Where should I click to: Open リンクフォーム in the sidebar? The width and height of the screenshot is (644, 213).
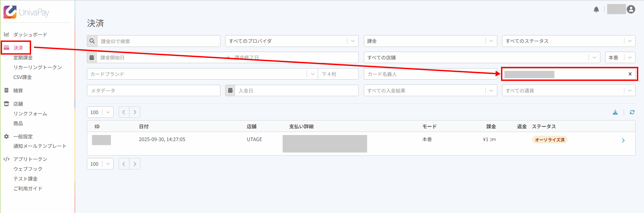point(30,114)
